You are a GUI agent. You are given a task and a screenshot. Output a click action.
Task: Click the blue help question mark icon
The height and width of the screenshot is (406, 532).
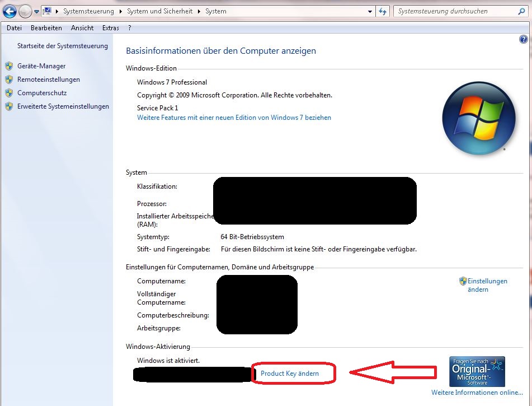click(x=523, y=39)
